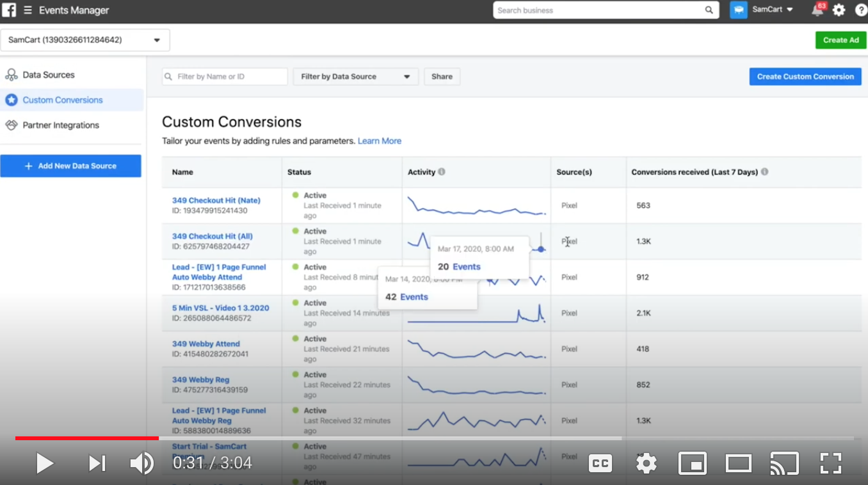
Task: Open YouTube player settings gear
Action: (646, 463)
